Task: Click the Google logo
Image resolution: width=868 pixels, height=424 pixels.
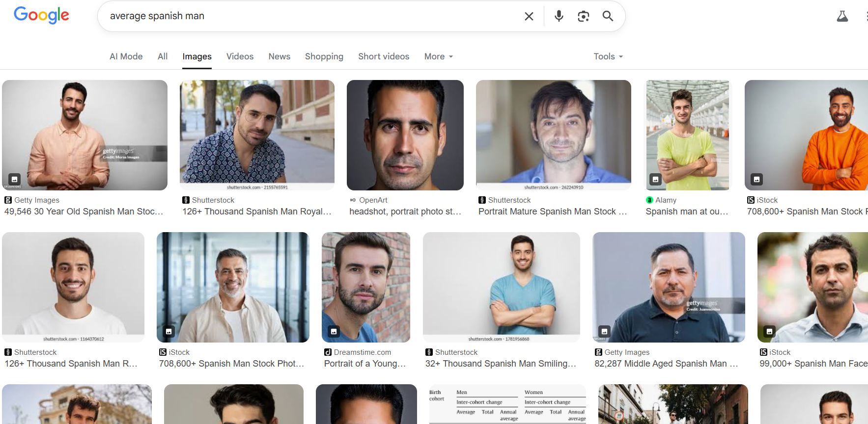Action: [41, 15]
